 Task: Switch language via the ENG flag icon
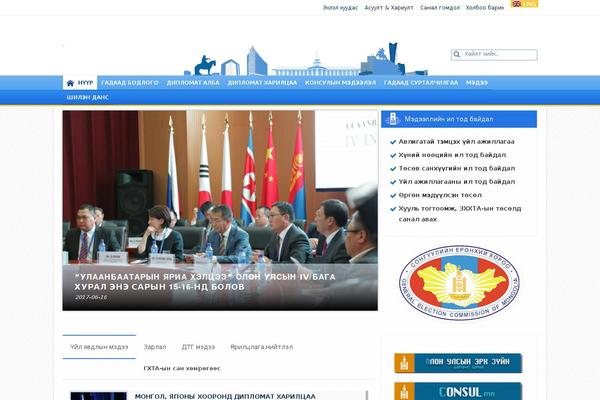click(524, 3)
